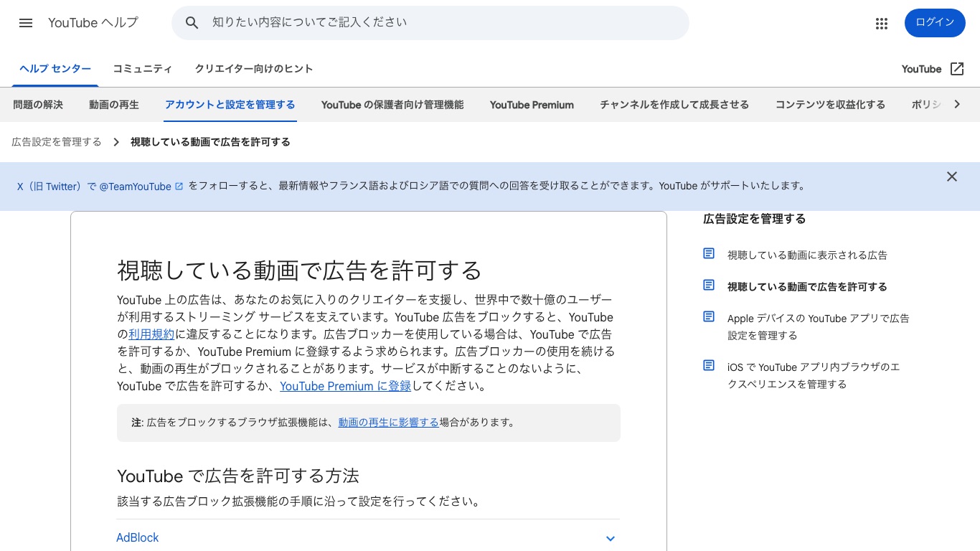Image resolution: width=980 pixels, height=551 pixels.
Task: Select YouTube の保護者向け管理機能 category
Action: point(392,105)
